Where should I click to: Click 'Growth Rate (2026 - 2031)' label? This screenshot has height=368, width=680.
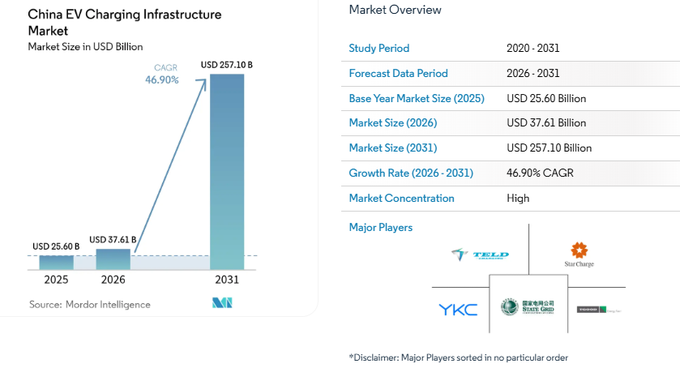pos(411,173)
